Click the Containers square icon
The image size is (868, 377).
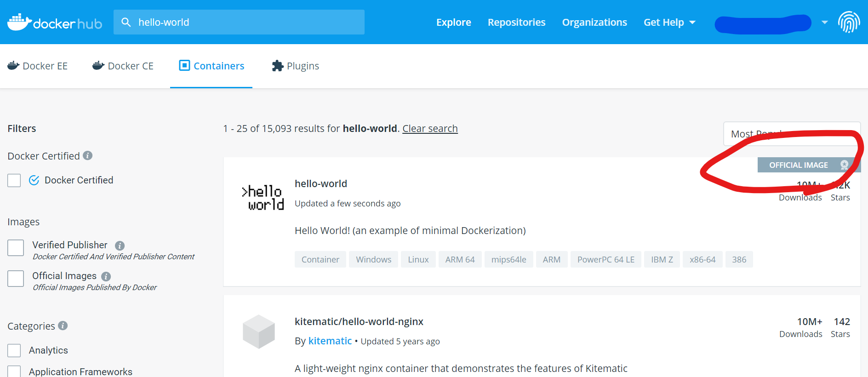pos(184,65)
